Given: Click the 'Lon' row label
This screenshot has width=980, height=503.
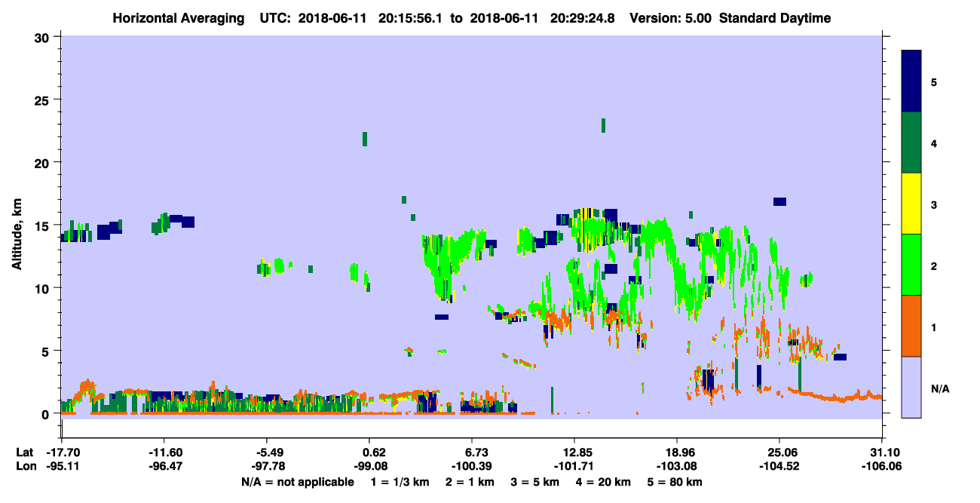Looking at the screenshot, I should tap(25, 467).
